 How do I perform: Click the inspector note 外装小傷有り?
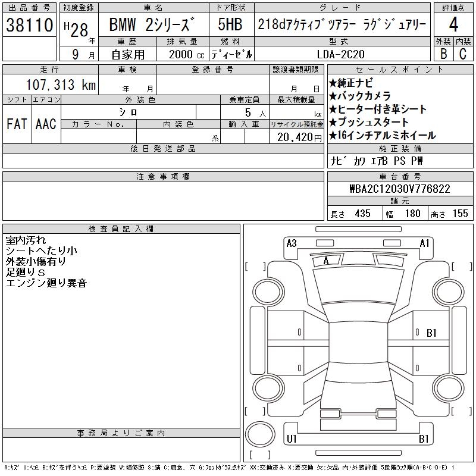[x=36, y=261]
